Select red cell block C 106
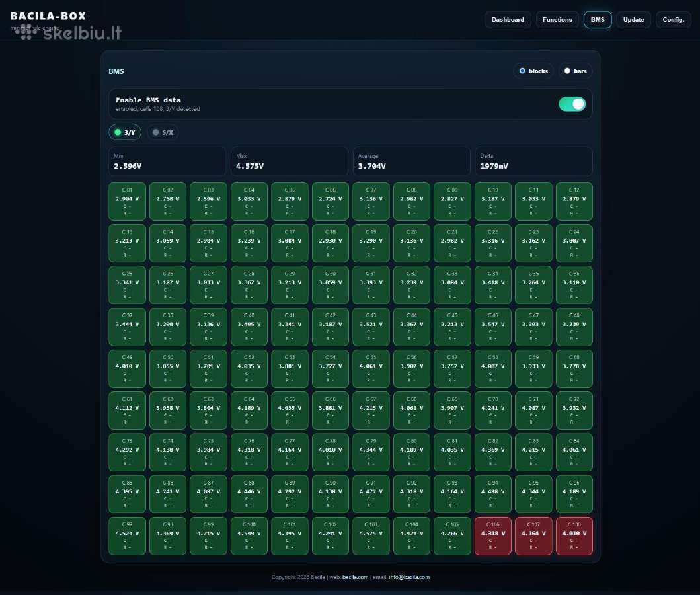 click(493, 536)
